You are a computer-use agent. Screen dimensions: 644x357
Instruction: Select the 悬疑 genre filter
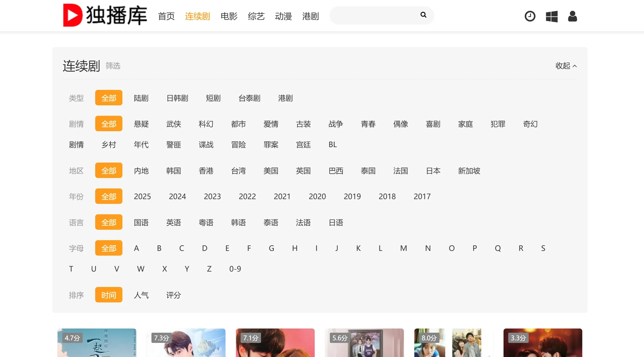141,124
